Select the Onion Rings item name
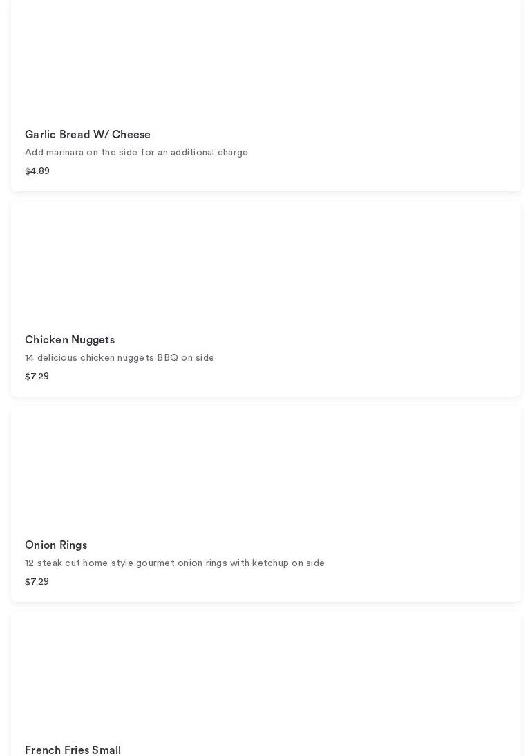 point(56,545)
